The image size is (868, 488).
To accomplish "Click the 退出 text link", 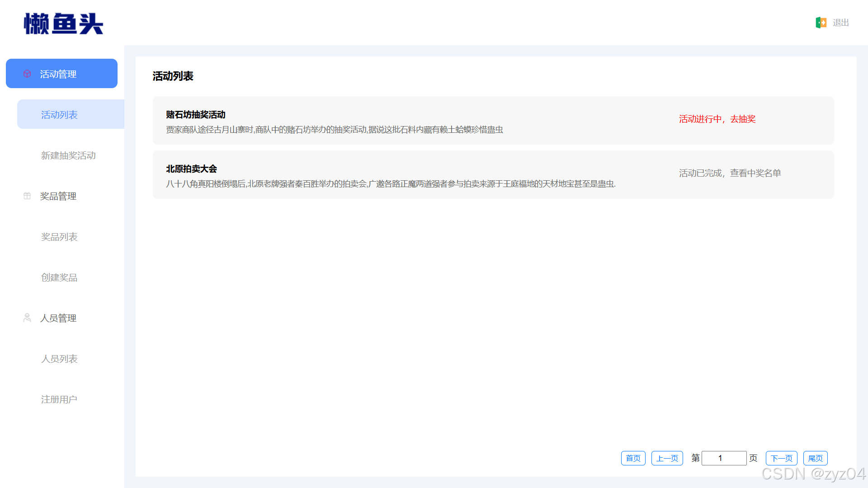I will pyautogui.click(x=840, y=23).
